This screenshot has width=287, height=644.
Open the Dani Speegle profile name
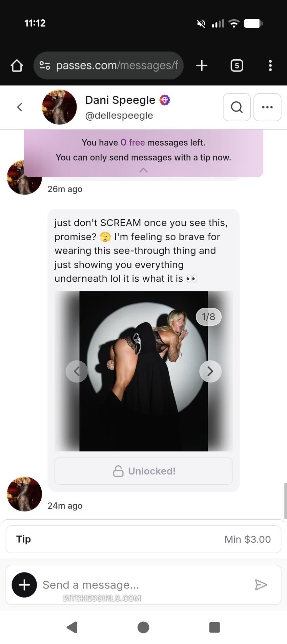(x=120, y=100)
